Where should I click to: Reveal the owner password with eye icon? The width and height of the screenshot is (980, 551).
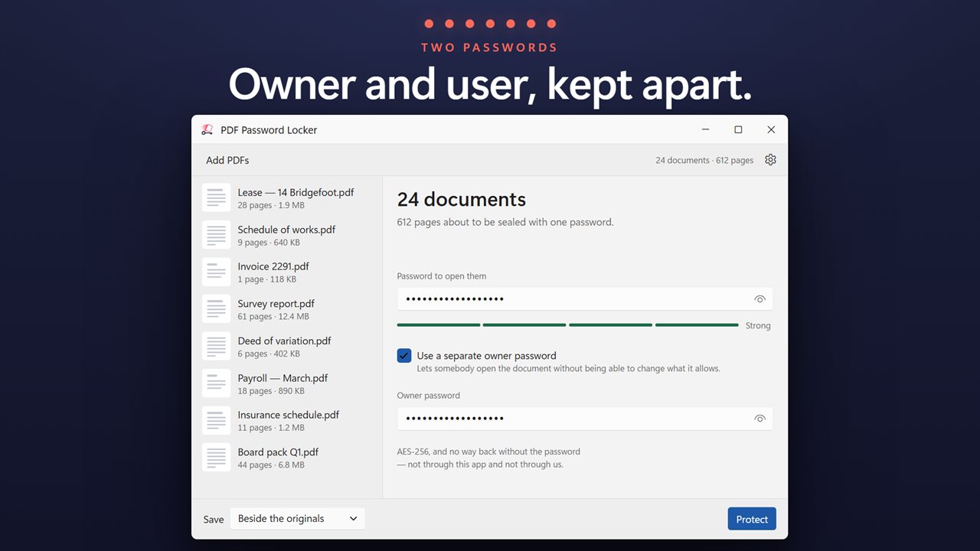pyautogui.click(x=759, y=419)
